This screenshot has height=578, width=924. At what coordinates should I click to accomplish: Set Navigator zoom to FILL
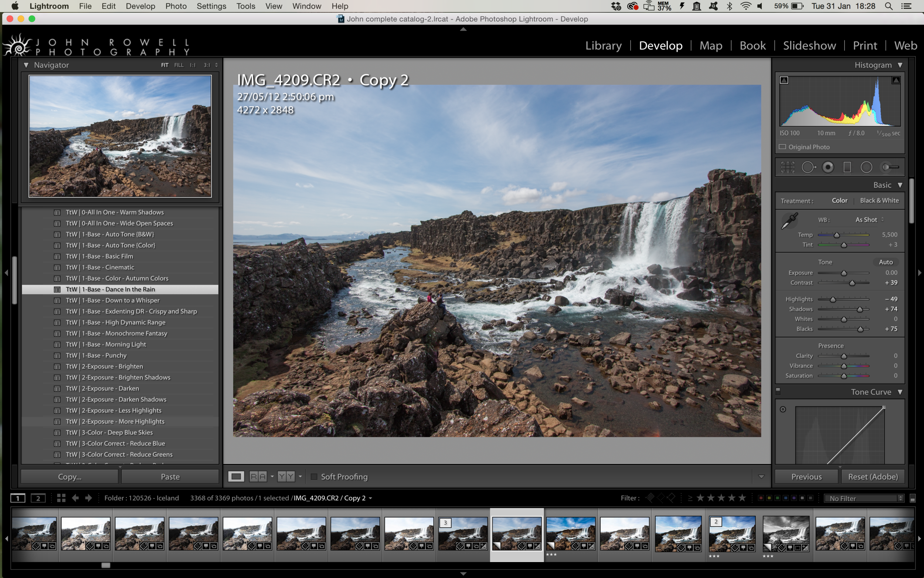179,65
